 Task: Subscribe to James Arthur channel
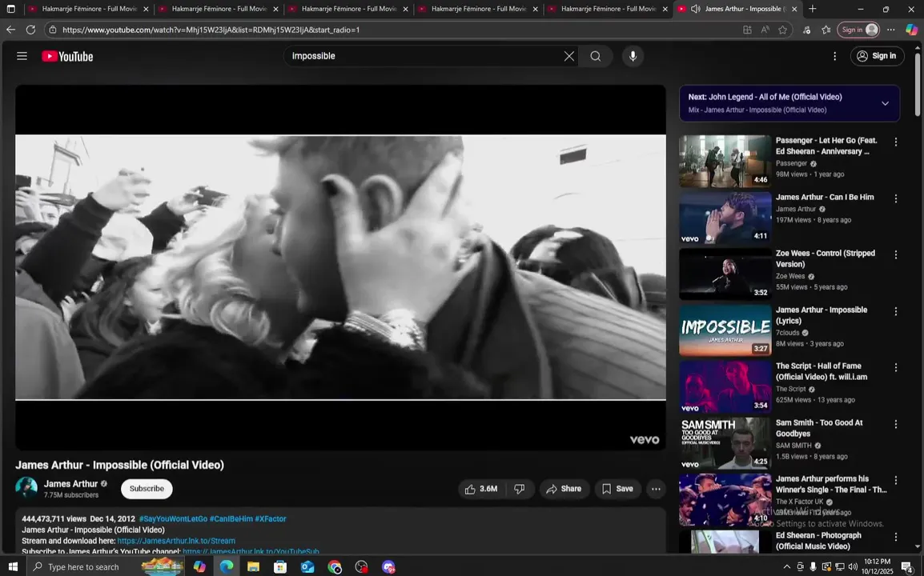pyautogui.click(x=147, y=489)
